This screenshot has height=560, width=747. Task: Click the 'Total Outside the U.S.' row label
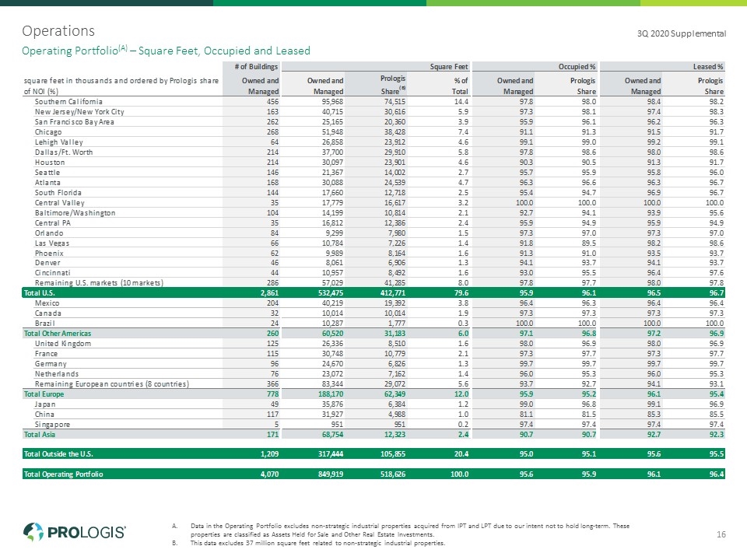click(58, 454)
